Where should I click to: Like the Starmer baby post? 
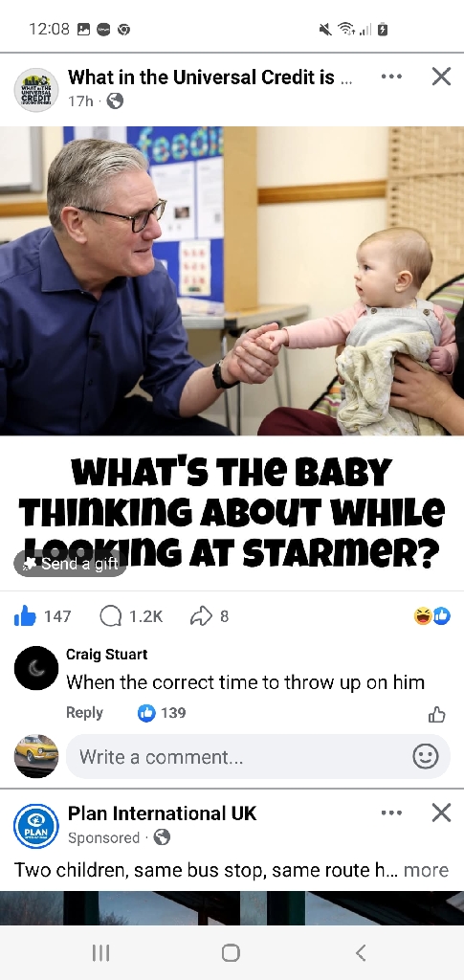[x=26, y=616]
